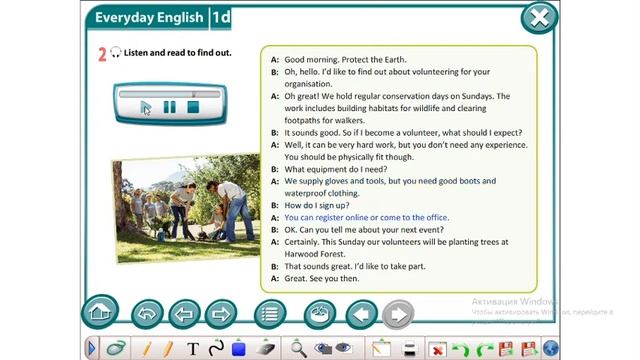The image size is (640, 360).
Task: Click the line 'How do I sign up?'
Action: pos(317,205)
